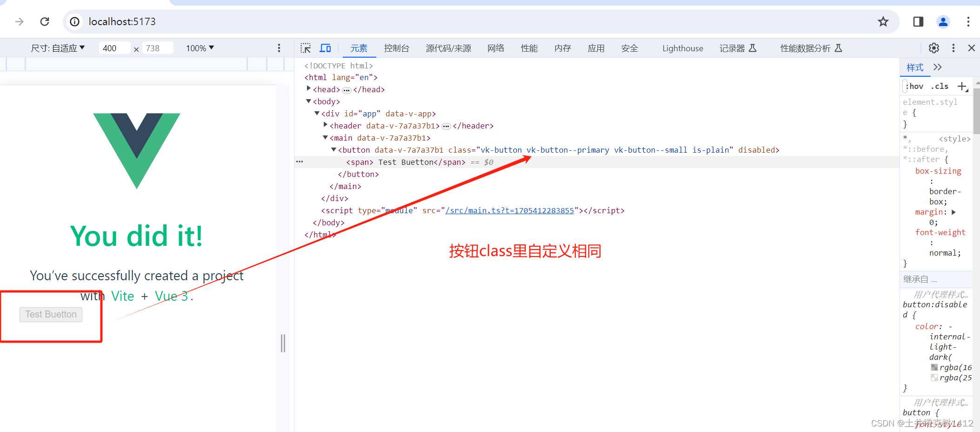This screenshot has width=980, height=432.
Task: Click ellipsis actions for selected span row
Action: click(300, 162)
